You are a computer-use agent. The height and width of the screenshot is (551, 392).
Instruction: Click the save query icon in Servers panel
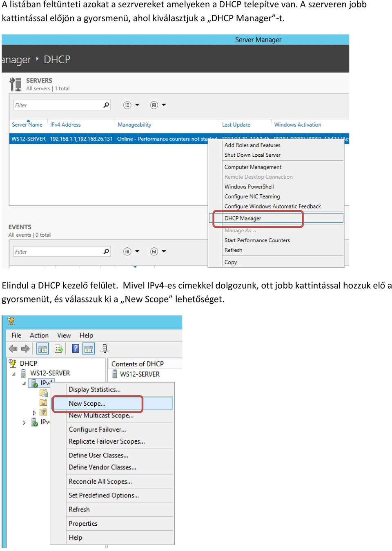coord(154,105)
